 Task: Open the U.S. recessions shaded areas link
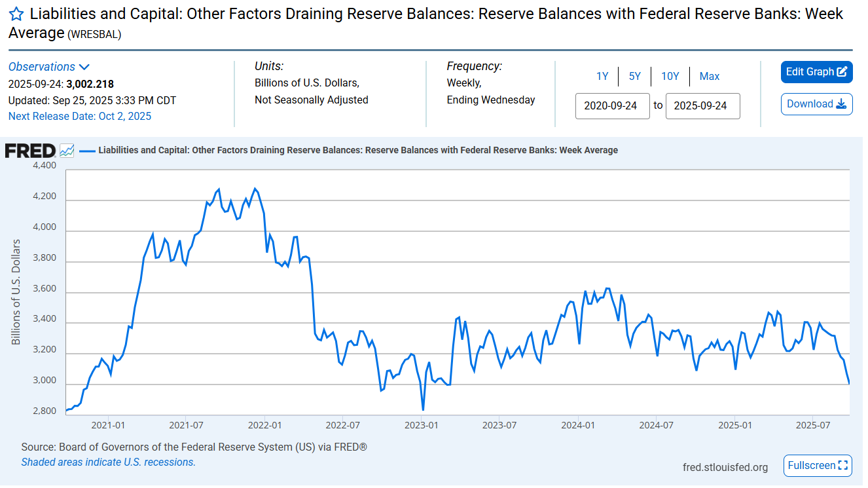(x=108, y=462)
